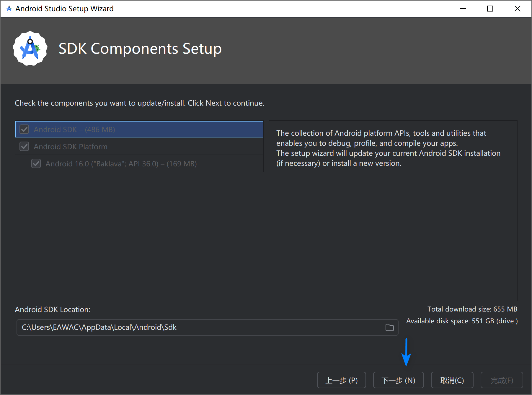Click the folder browse icon for SDK location
The height and width of the screenshot is (395, 532).
coord(389,327)
